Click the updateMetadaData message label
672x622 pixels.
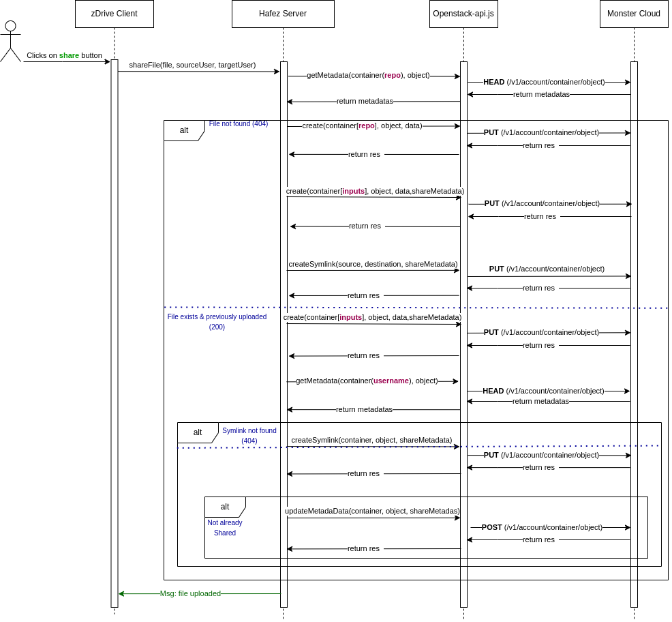click(372, 511)
